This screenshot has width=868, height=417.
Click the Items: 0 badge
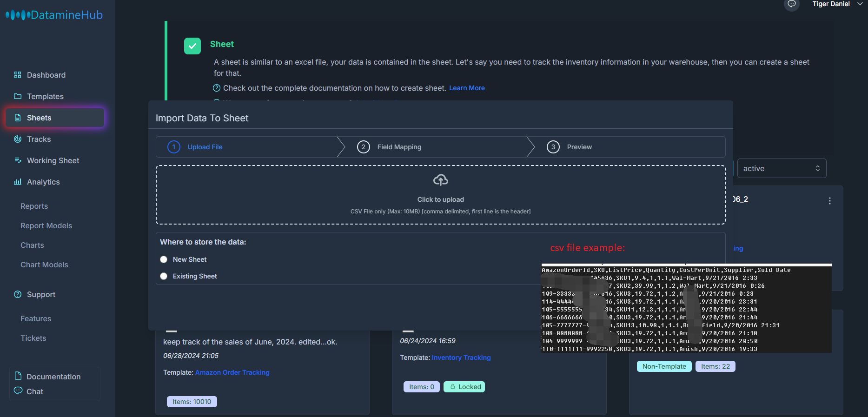pos(422,387)
